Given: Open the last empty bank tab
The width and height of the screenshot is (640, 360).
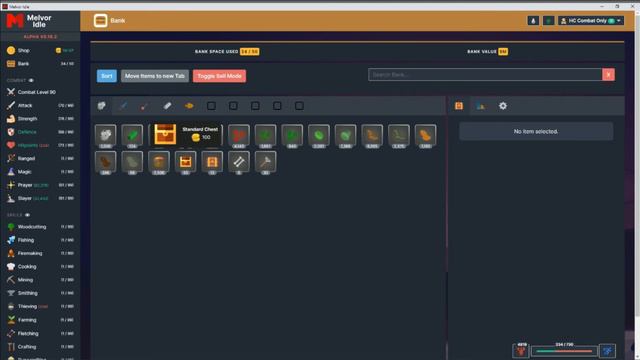Looking at the screenshot, I should 299,106.
